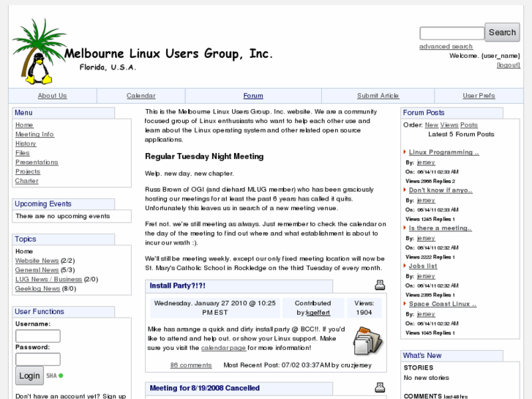Open Linux Programming forum post
This screenshot has width=532, height=399.
443,152
